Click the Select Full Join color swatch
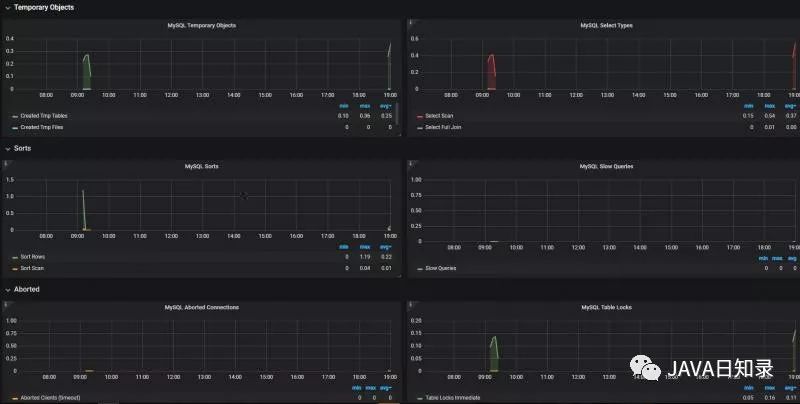The image size is (800, 404). tap(420, 128)
